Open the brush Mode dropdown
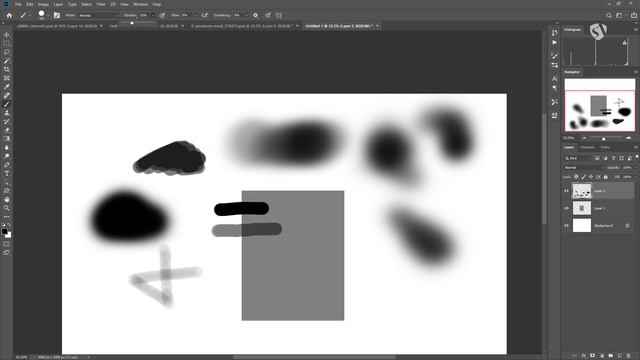This screenshot has width=640, height=360. pos(99,15)
